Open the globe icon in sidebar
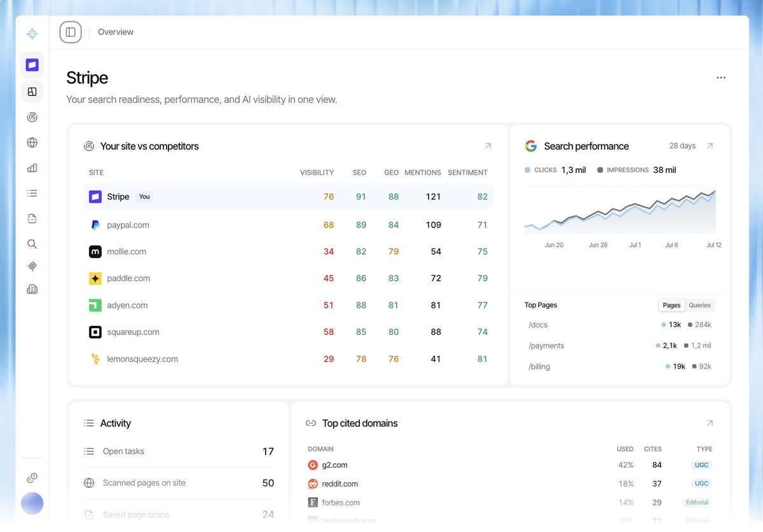763x532 pixels. pos(32,142)
